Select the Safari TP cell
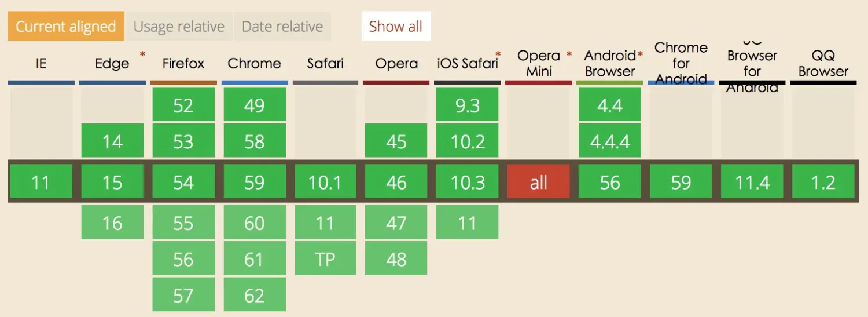The height and width of the screenshot is (317, 868). tap(326, 259)
